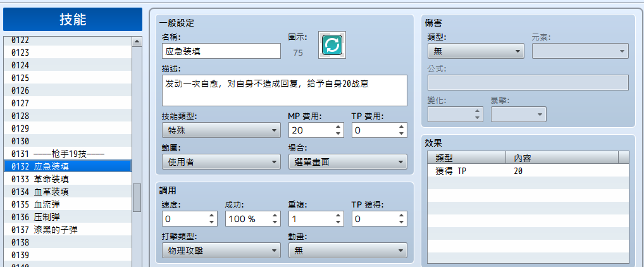Click the first empty effects row
Image resolution: width=644 pixels, height=267 pixels.
tap(528, 183)
